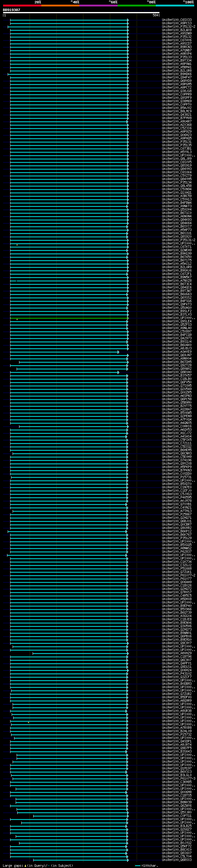The height and width of the screenshot is (868, 197).
Task: Click hit label UniRef100_Q42973
Action: pyautogui.click(x=177, y=338)
